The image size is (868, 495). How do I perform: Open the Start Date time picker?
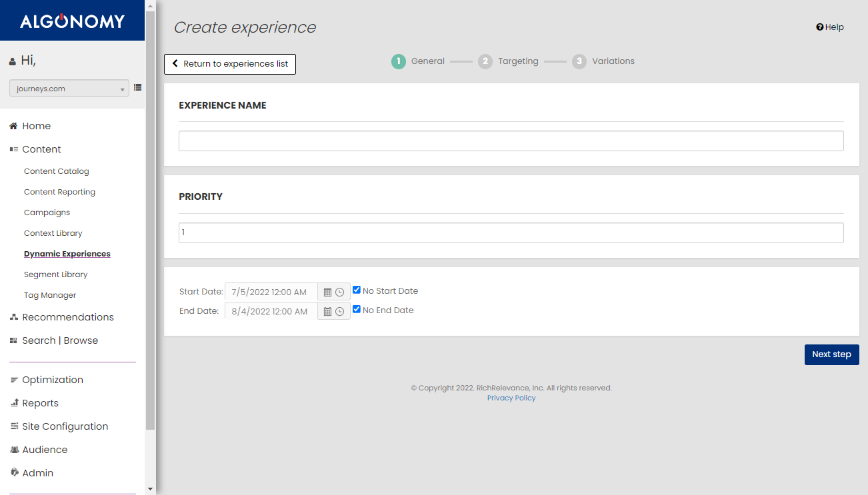(x=340, y=292)
